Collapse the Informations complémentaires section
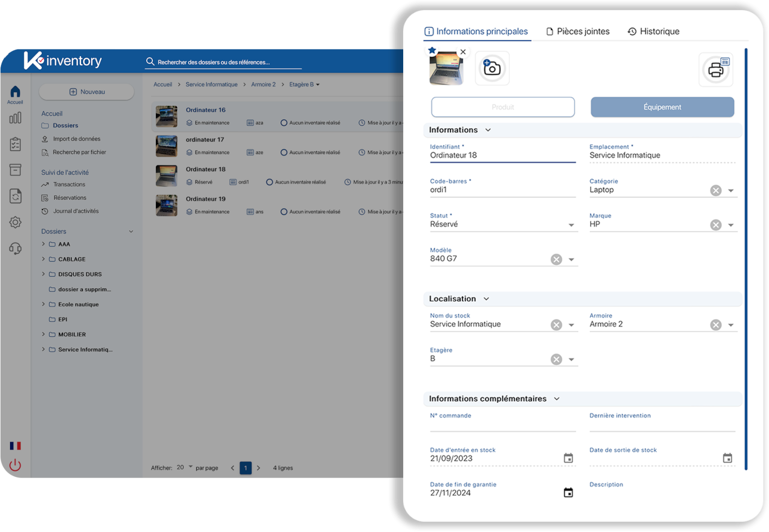This screenshot has height=532, width=769. point(557,399)
